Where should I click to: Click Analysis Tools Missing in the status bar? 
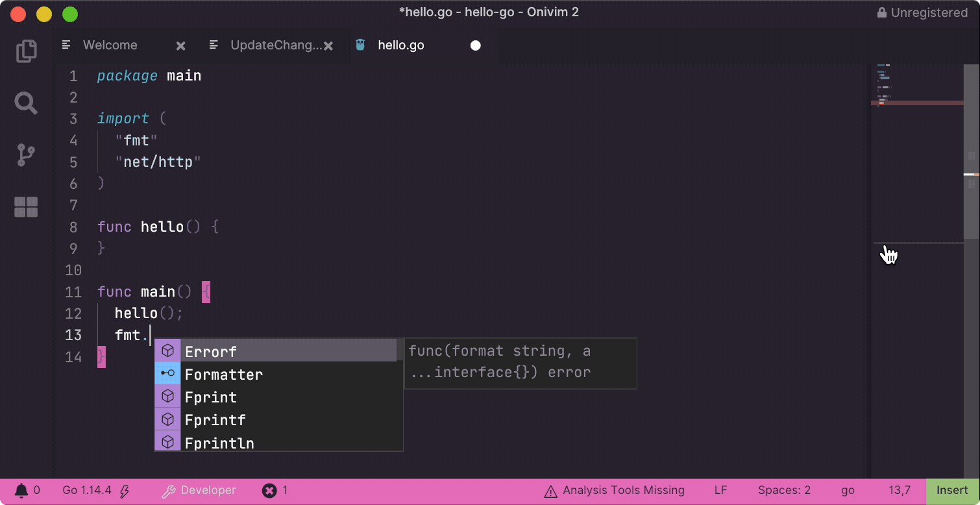pos(623,490)
